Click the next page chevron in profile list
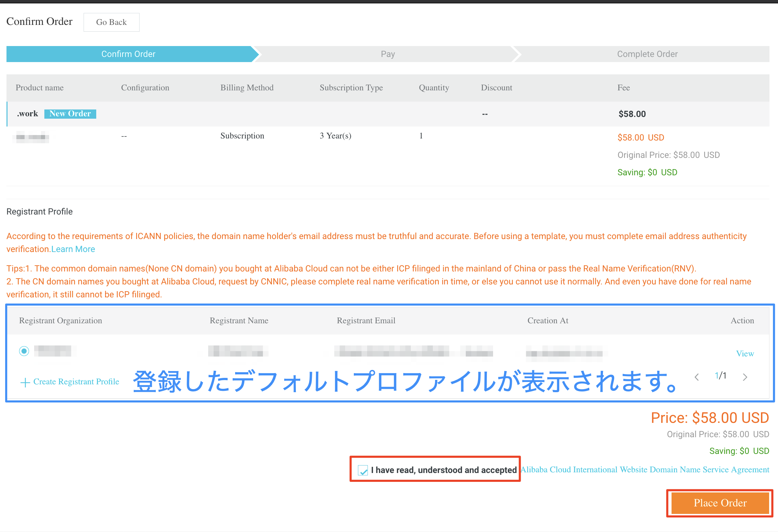This screenshot has height=532, width=778. click(x=745, y=377)
